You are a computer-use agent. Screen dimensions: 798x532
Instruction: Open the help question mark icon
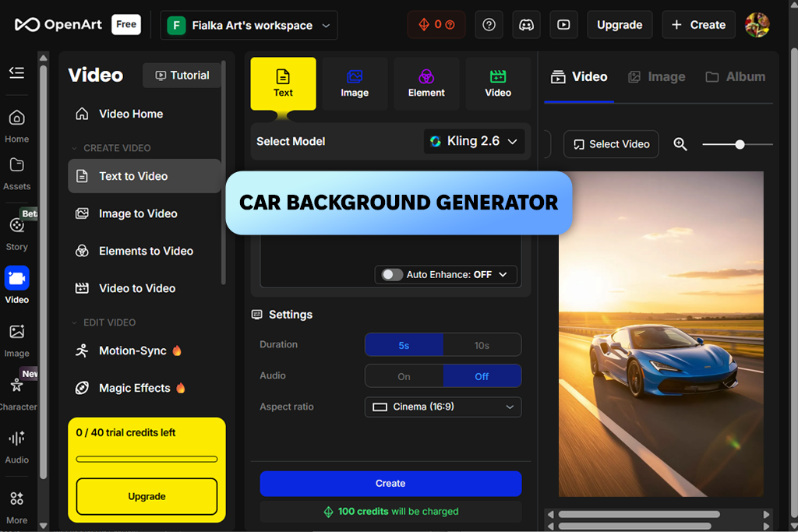[x=489, y=25]
